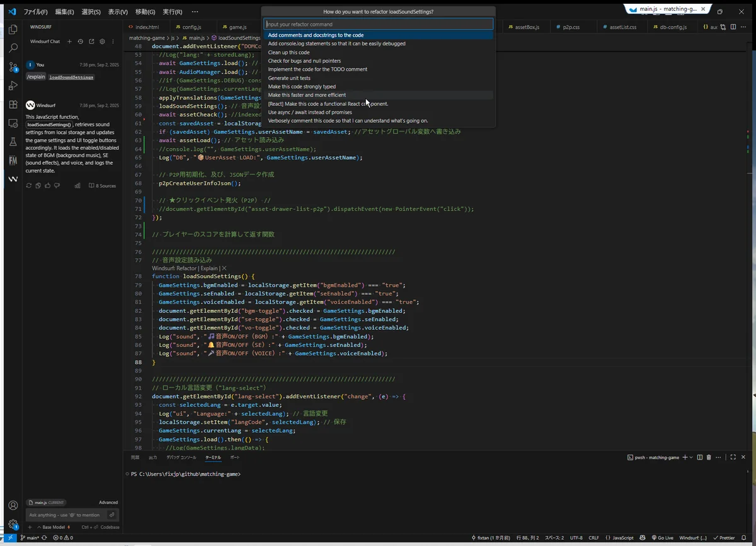Screen dimensions: 756x546
Task: Start a new Windsurf chat with plus icon
Action: pyautogui.click(x=69, y=42)
